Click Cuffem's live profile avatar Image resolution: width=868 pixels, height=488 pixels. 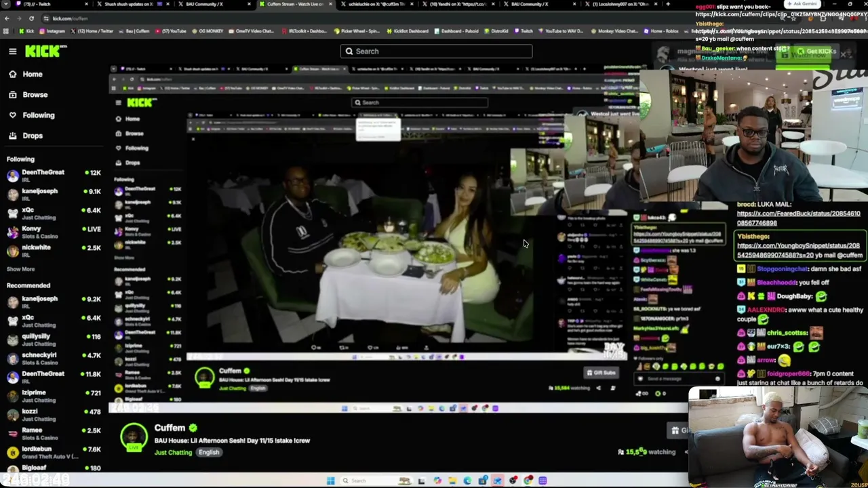click(134, 437)
